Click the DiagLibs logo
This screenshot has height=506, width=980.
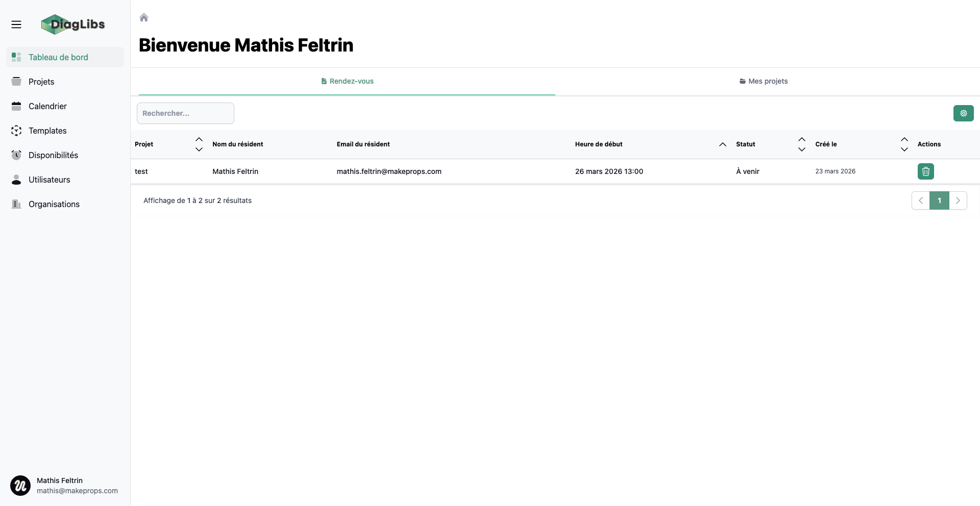pyautogui.click(x=73, y=24)
